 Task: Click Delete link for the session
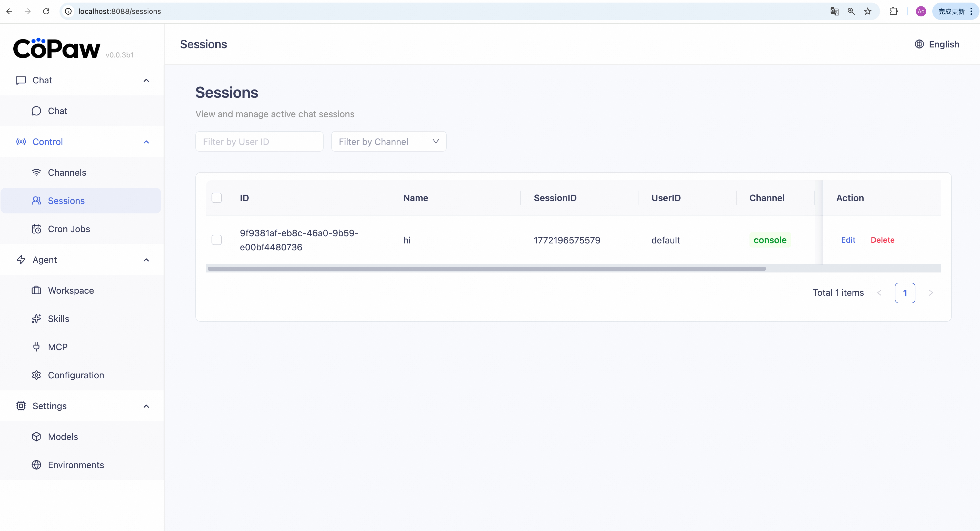882,240
